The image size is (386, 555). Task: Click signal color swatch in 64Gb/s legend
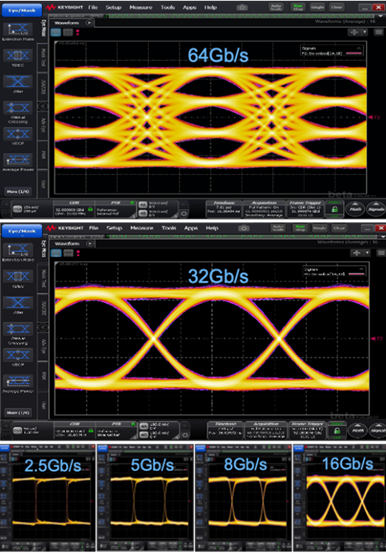click(x=354, y=53)
